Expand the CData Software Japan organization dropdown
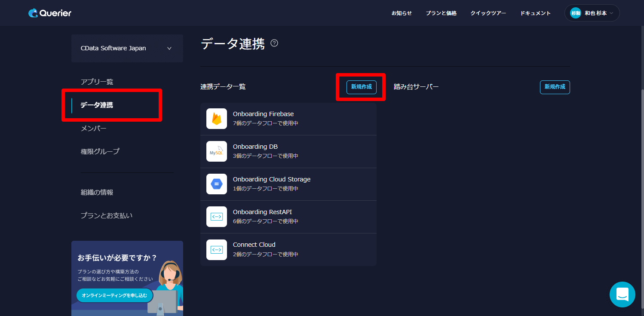 [x=127, y=48]
